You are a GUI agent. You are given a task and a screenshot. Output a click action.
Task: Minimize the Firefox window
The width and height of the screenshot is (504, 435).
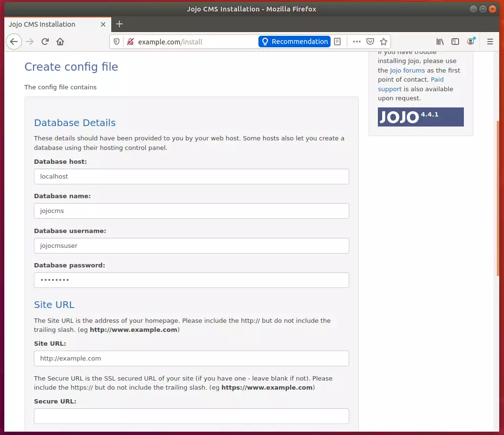coord(473,9)
